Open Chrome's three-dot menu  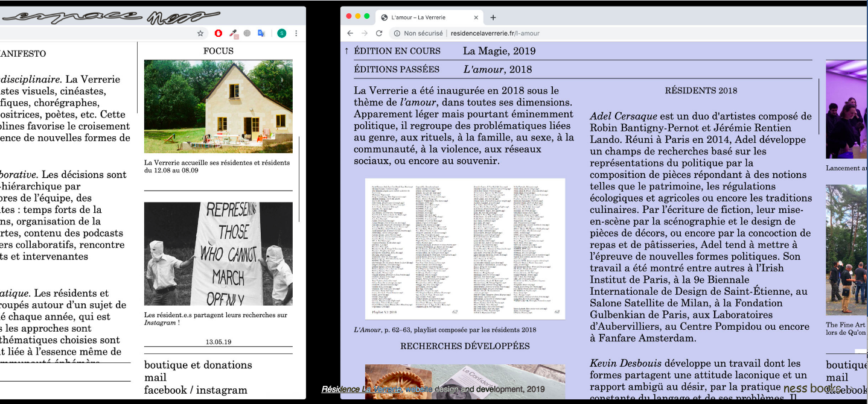[296, 34]
